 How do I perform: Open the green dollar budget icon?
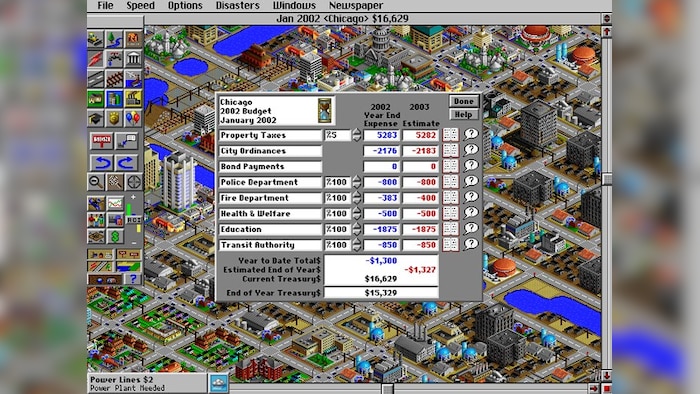coord(115,236)
